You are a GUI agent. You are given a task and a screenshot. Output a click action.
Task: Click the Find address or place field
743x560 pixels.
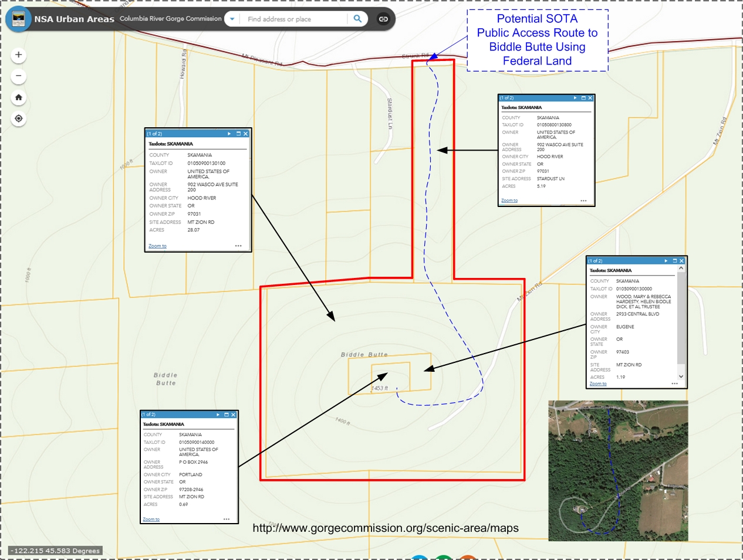[x=293, y=19]
